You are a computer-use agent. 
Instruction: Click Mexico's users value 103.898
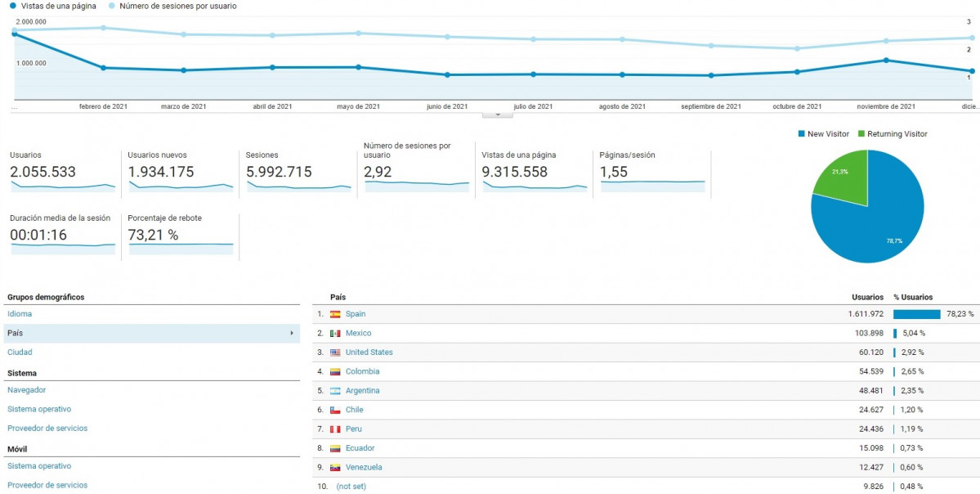click(x=869, y=334)
